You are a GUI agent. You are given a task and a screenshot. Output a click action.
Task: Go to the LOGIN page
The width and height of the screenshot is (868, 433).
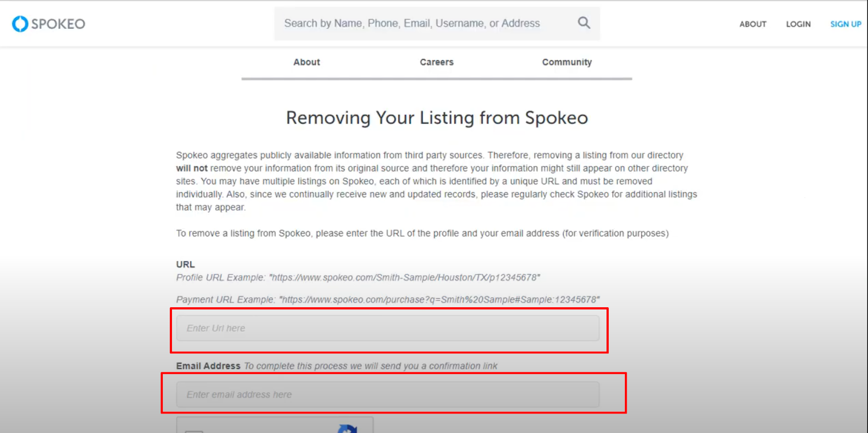[x=799, y=24]
